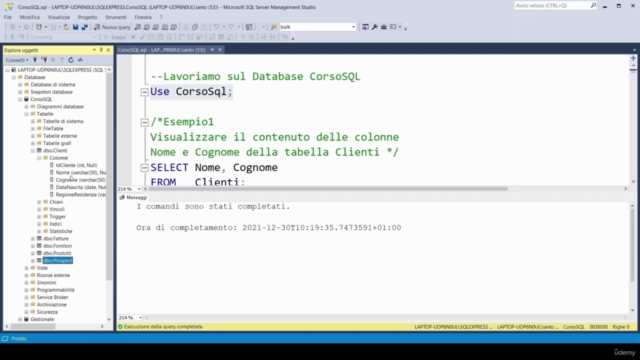Open the Visualizza menu
The image size is (640, 360).
click(59, 17)
